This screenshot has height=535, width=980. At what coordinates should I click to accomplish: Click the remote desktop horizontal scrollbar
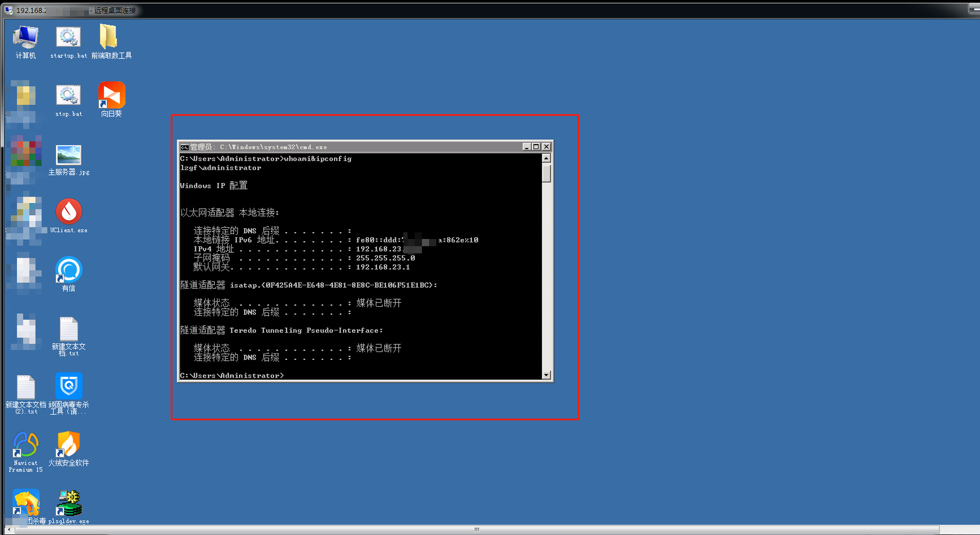point(476,529)
